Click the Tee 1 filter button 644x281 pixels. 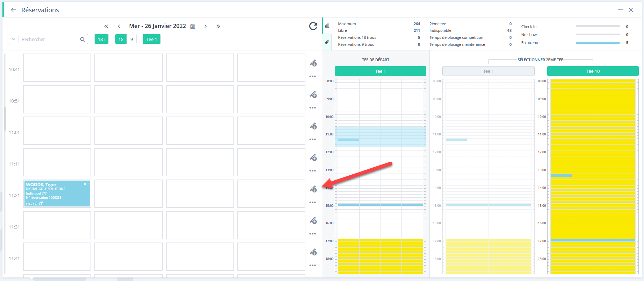(x=152, y=39)
